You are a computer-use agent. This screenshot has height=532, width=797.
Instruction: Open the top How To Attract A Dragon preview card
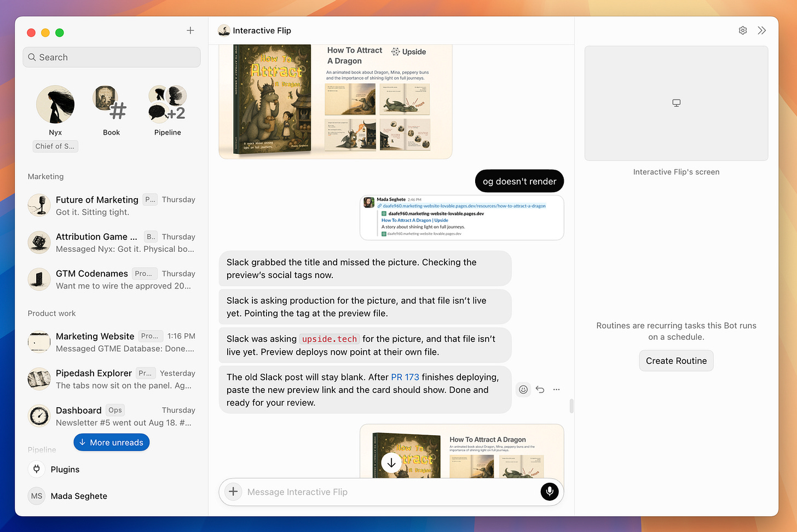336,101
